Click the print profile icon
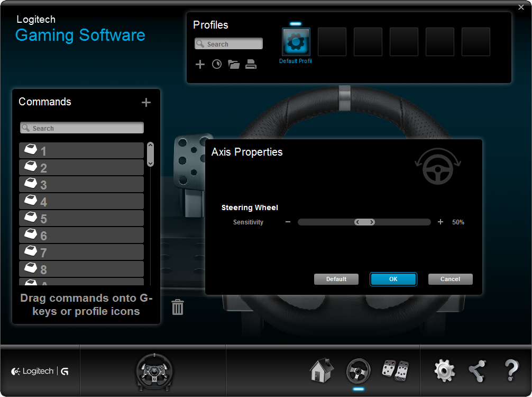532x397 pixels. coord(251,64)
